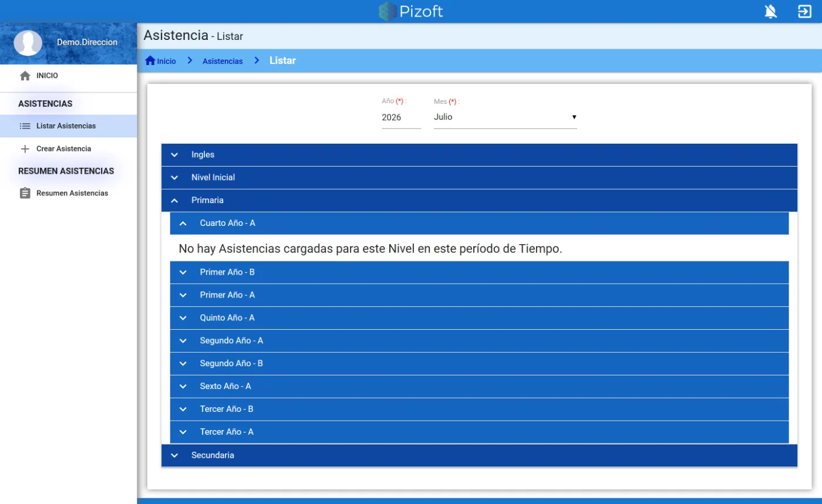Click the Quinto Año - A label
The width and height of the screenshot is (822, 504).
tap(227, 318)
